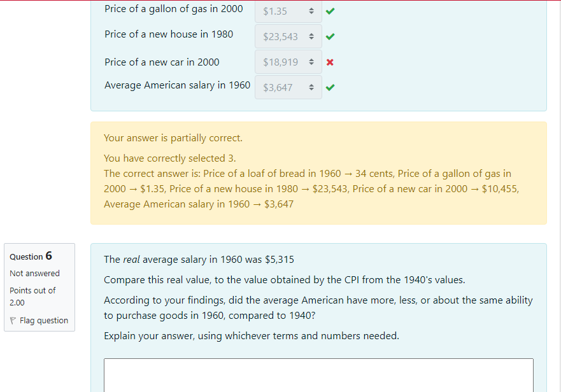Open the American salary 1960 dropdown
This screenshot has height=392, width=561.
click(x=288, y=87)
